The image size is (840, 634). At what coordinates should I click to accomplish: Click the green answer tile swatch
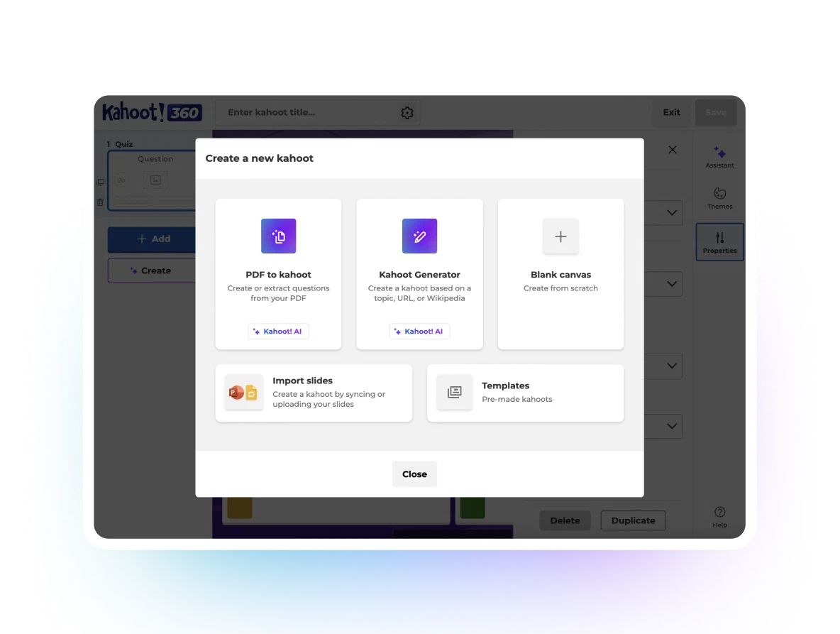[472, 508]
